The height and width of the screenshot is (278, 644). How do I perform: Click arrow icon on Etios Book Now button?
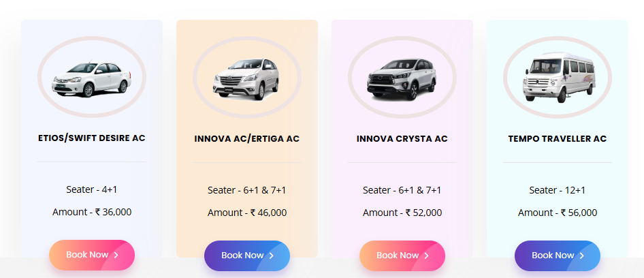[x=116, y=255]
